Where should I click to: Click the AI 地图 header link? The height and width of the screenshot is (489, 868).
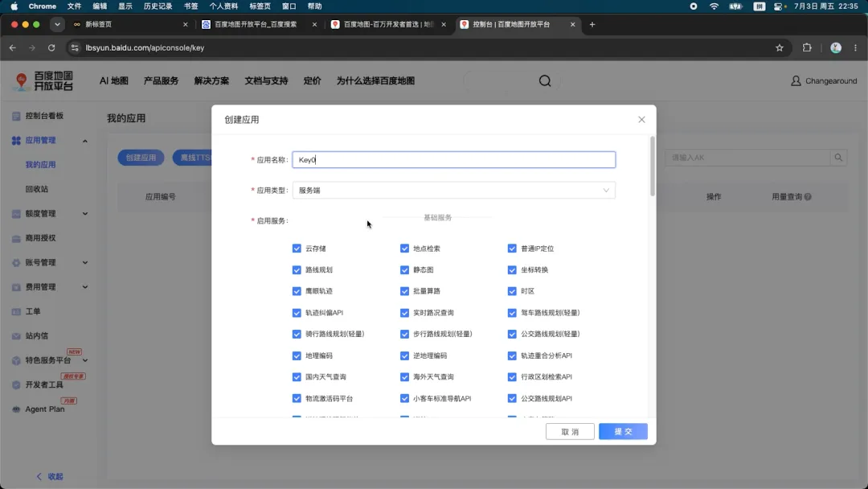click(113, 81)
